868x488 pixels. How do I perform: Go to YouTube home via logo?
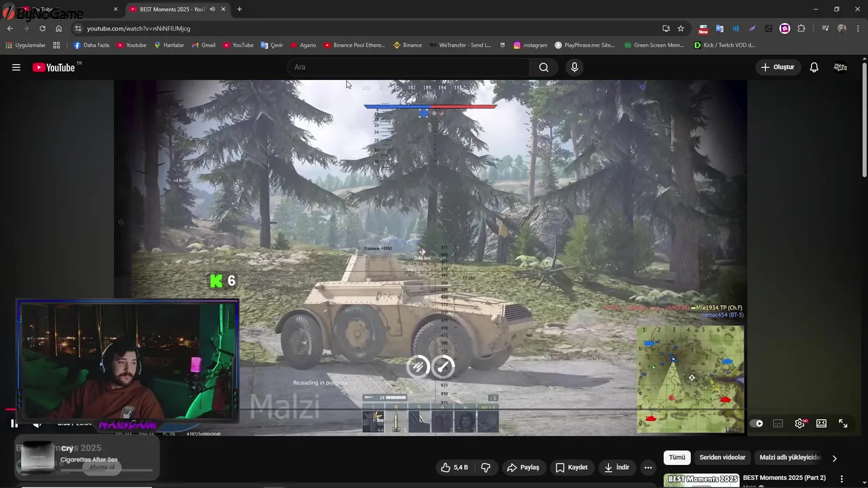(x=54, y=67)
